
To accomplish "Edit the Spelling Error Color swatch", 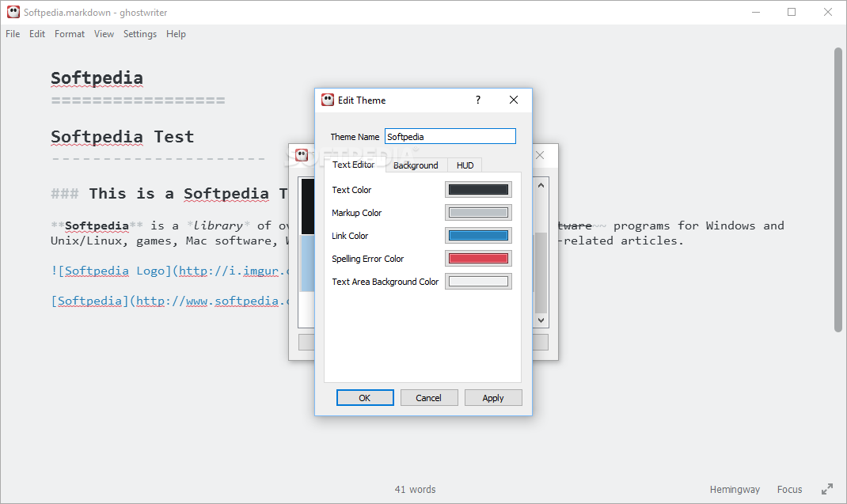I will point(478,259).
